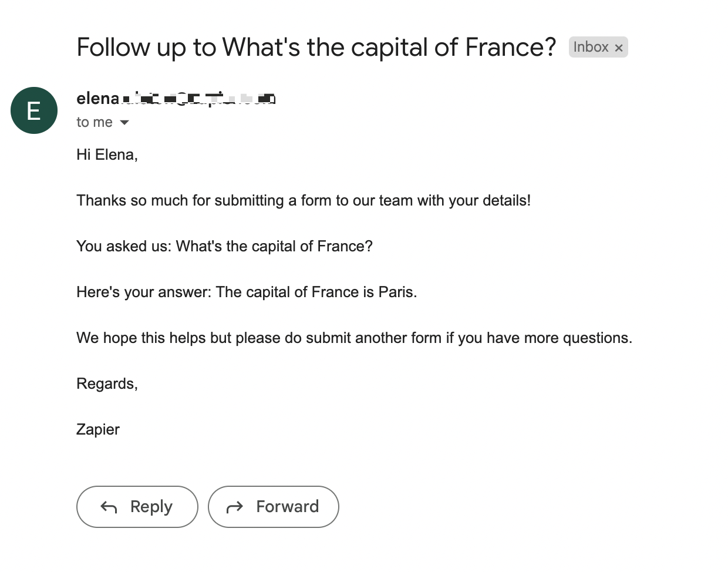Click the Inbox label tag
Viewport: 728px width, 572px height.
pos(591,47)
